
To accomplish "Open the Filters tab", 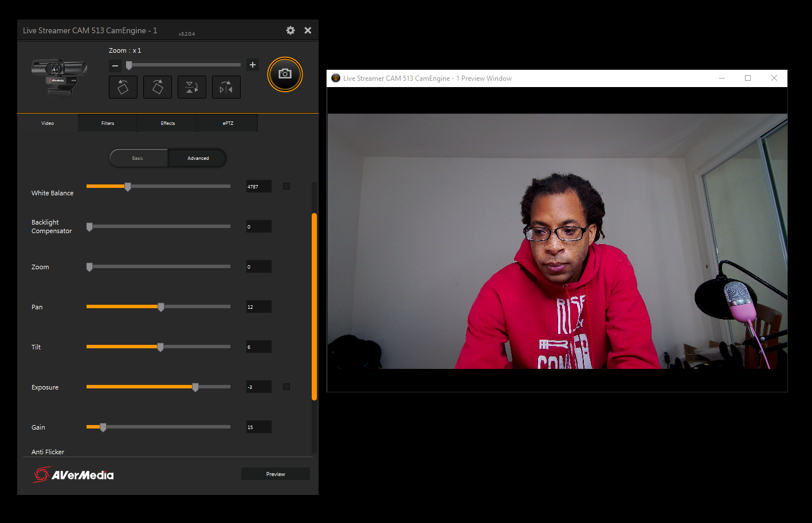I will 108,123.
